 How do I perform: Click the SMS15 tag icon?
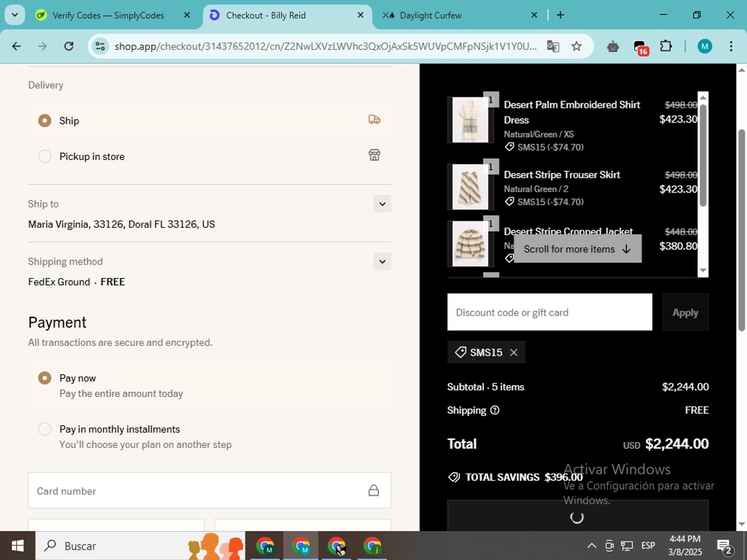click(461, 352)
